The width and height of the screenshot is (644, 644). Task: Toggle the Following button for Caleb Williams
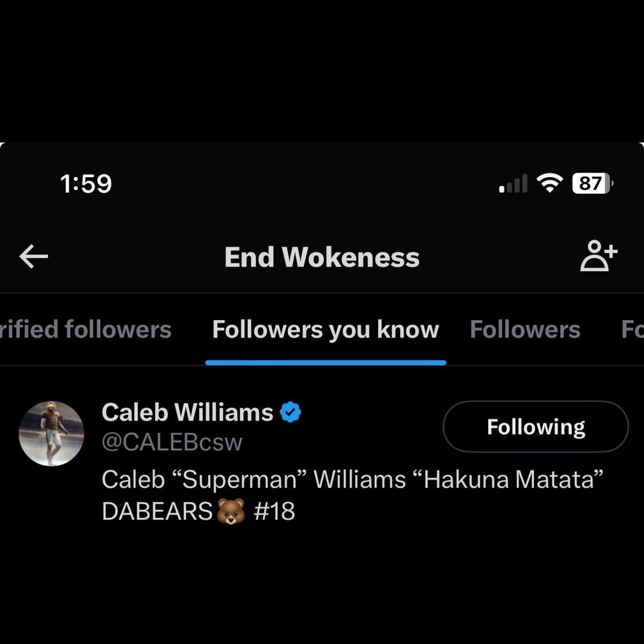(x=535, y=427)
